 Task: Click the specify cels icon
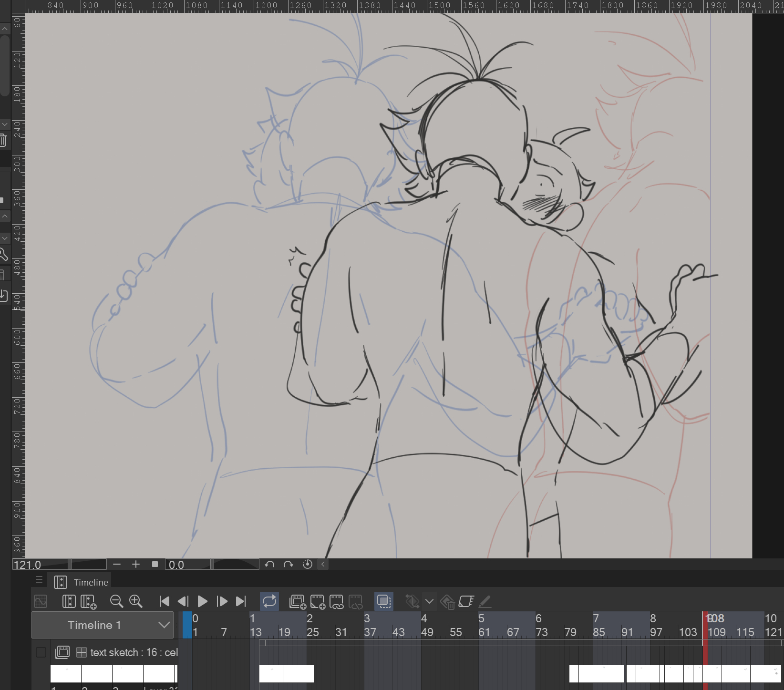coord(336,601)
